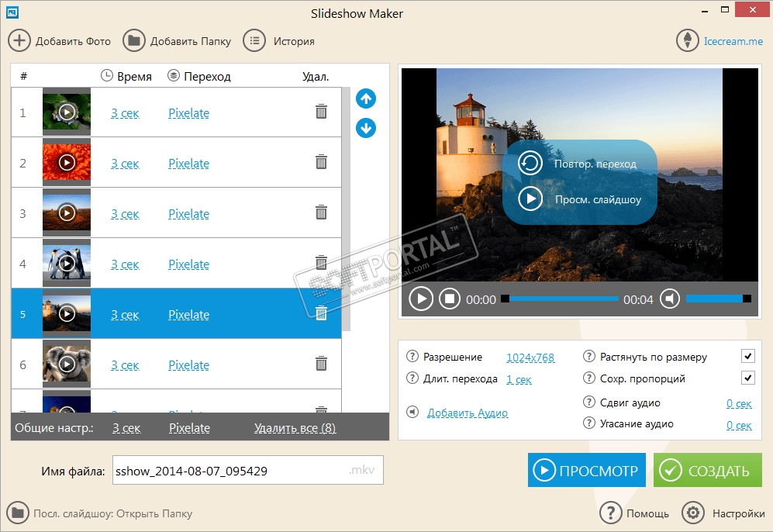The height and width of the screenshot is (532, 773).
Task: Open general settings Pixelate transition selector
Action: 189,428
